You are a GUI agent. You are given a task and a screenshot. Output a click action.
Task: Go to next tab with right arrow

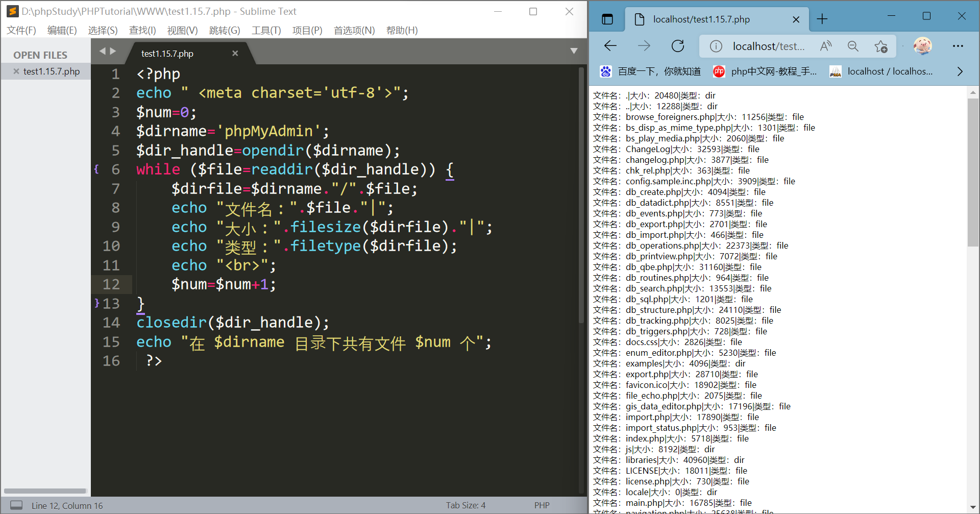point(113,51)
